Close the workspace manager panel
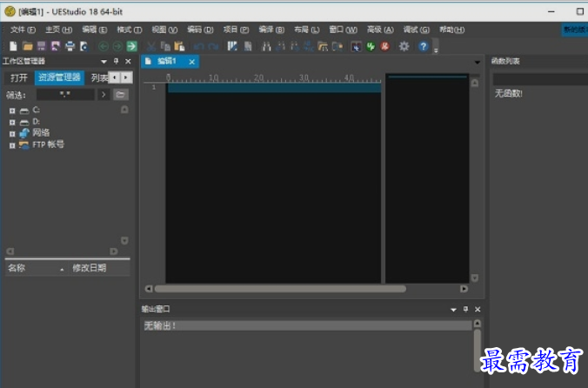Screen dimensions: 588x388 pyautogui.click(x=128, y=61)
